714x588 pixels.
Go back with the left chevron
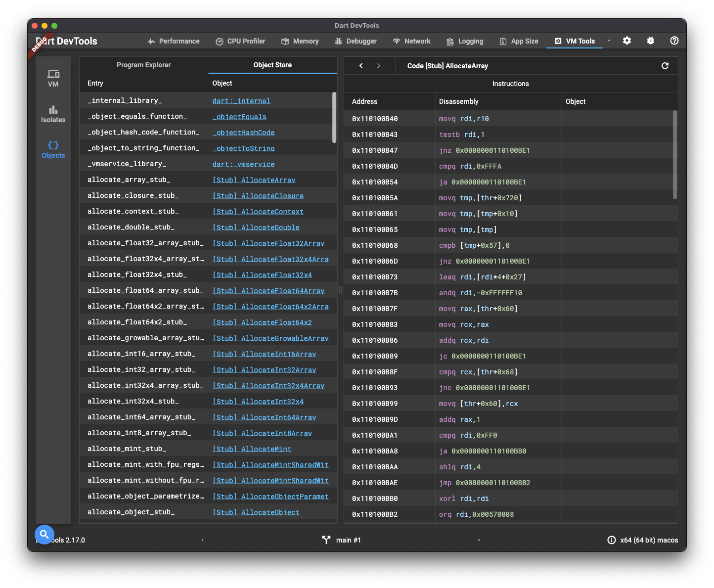pyautogui.click(x=361, y=66)
